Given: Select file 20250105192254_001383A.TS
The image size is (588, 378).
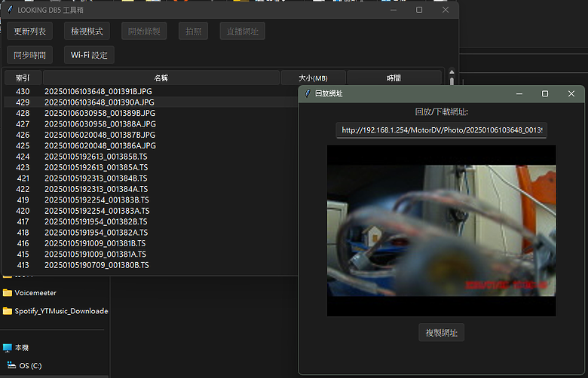Looking at the screenshot, I should pyautogui.click(x=97, y=211).
